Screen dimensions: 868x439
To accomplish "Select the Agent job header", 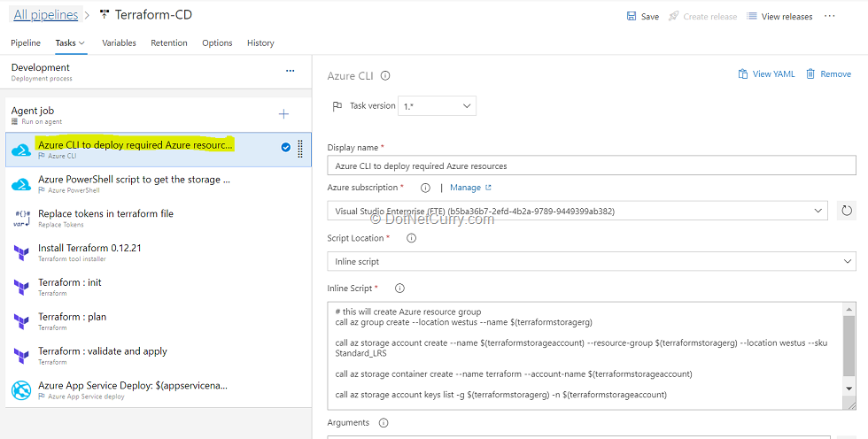I will click(x=159, y=115).
